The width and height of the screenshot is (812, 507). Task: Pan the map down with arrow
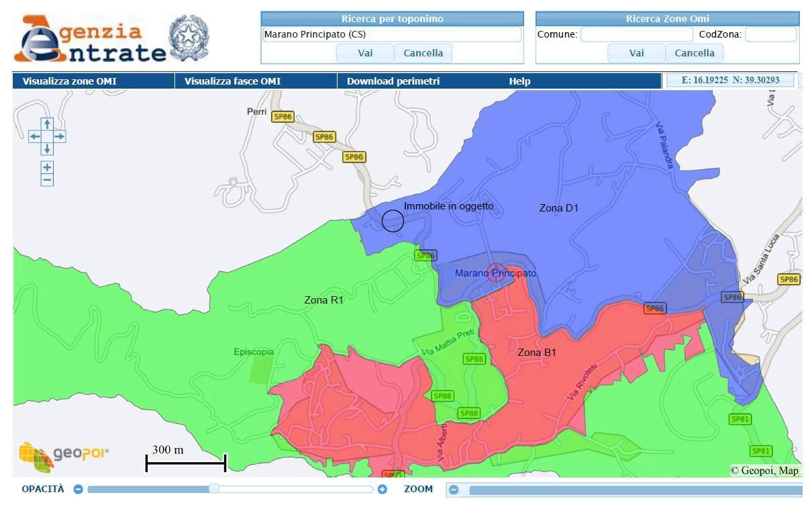[47, 149]
